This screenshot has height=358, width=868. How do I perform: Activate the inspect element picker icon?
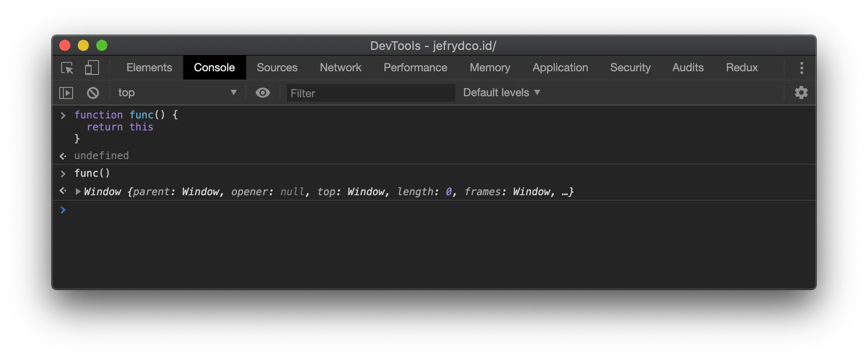(x=67, y=68)
